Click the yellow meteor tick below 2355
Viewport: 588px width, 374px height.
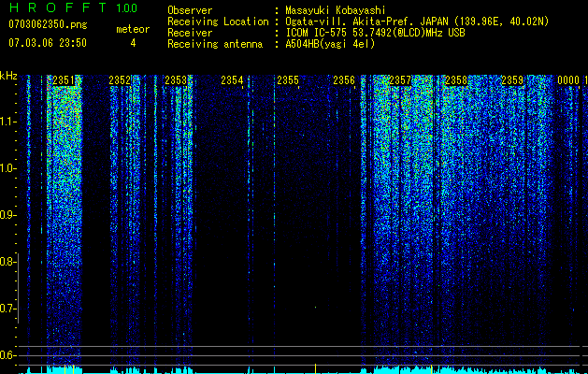(x=315, y=368)
